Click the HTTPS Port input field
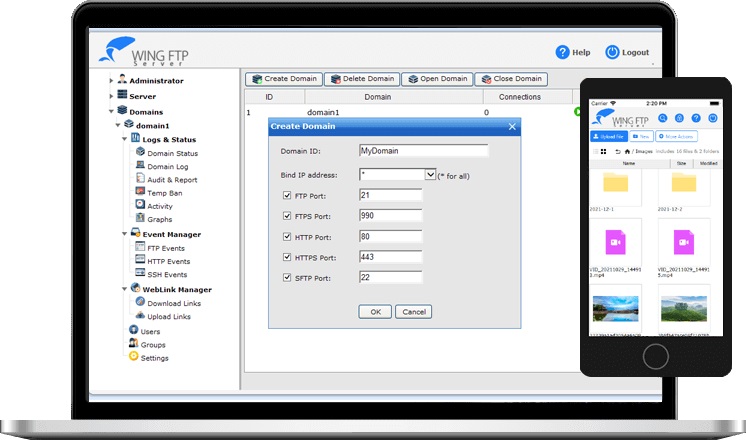This screenshot has height=441, width=746. [x=391, y=257]
